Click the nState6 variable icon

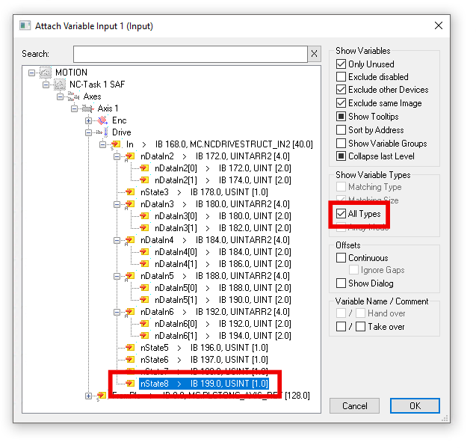(130, 360)
